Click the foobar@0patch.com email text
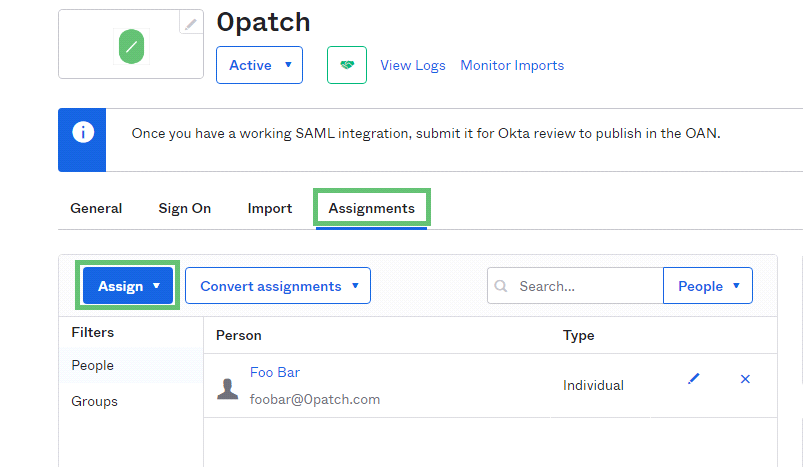The width and height of the screenshot is (803, 468). click(x=315, y=399)
